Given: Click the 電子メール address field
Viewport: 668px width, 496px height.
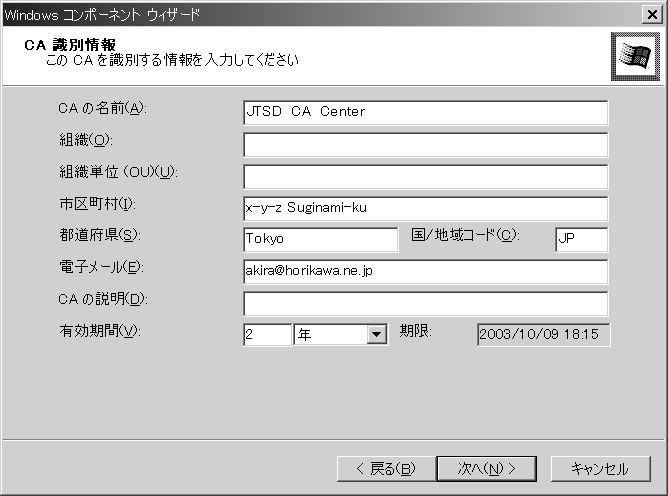Looking at the screenshot, I should click(426, 271).
